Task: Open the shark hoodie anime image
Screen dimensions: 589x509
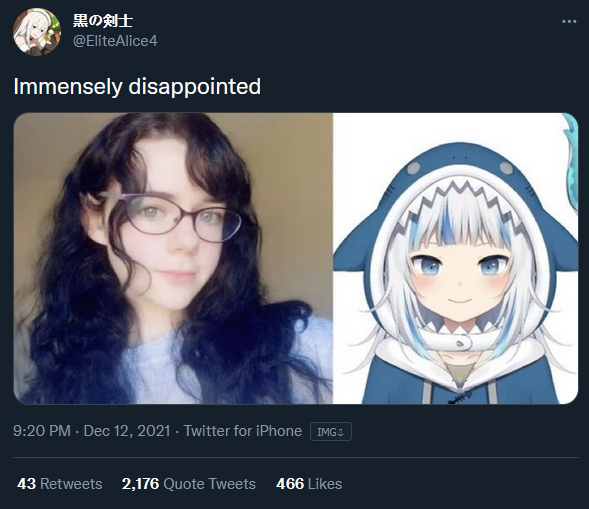Action: coord(455,258)
